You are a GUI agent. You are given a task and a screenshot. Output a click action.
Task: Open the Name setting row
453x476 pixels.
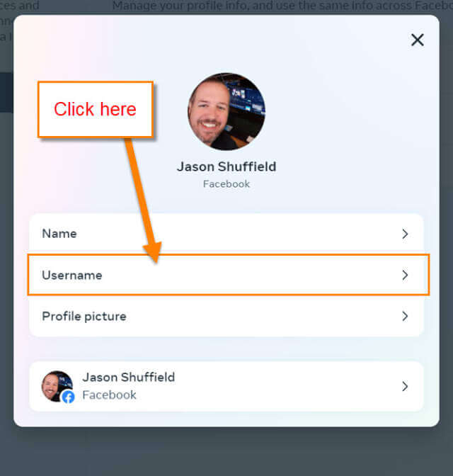pos(226,234)
